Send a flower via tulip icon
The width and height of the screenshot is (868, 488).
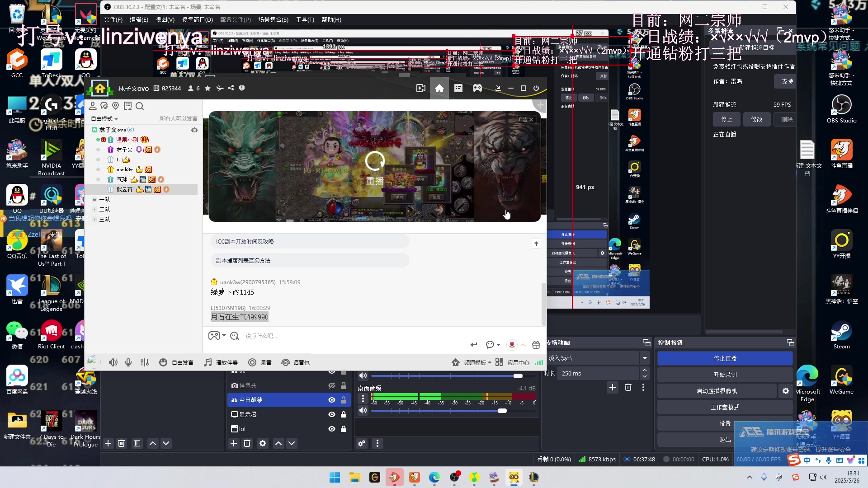point(512,345)
